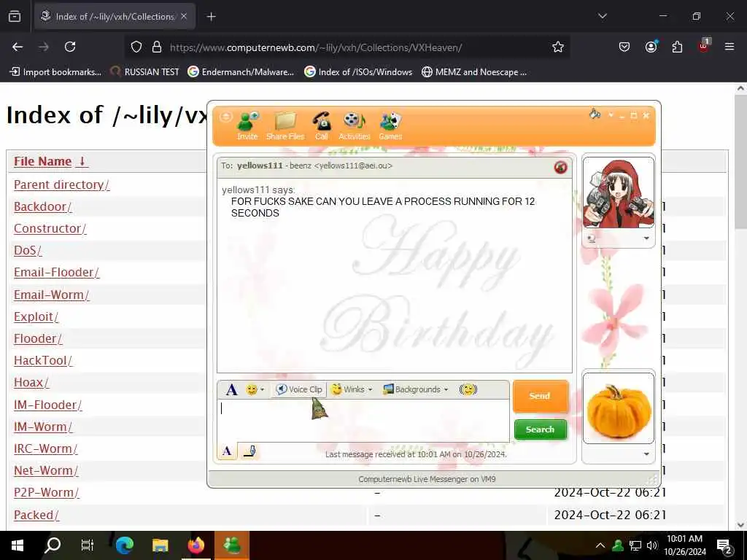Image resolution: width=747 pixels, height=560 pixels.
Task: Expand the contact avatar options arrow
Action: pyautogui.click(x=646, y=238)
